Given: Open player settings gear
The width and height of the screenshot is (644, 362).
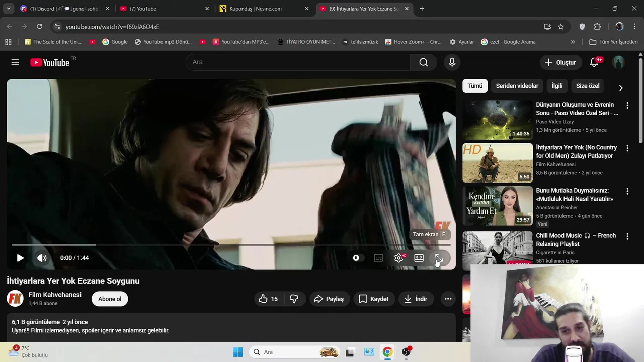Looking at the screenshot, I should (399, 258).
